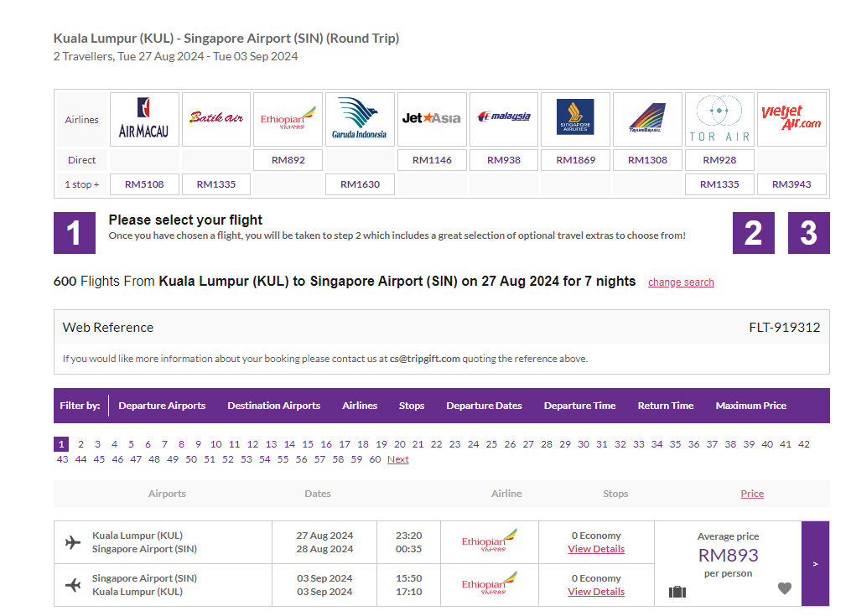Select the Garuda Indonesia logo
This screenshot has width=851, height=616.
point(360,119)
